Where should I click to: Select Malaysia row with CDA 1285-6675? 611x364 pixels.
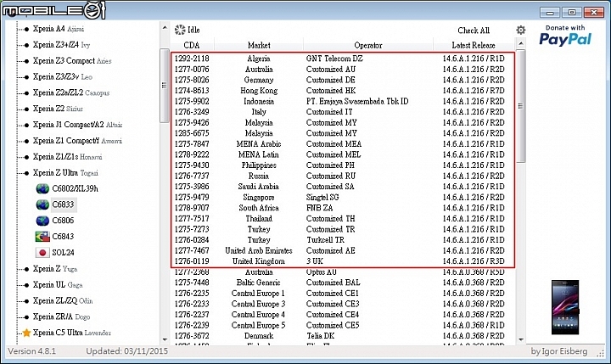[343, 133]
